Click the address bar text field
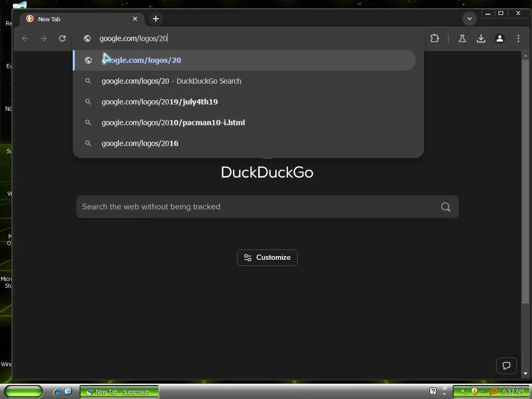This screenshot has width=532, height=399. click(248, 38)
